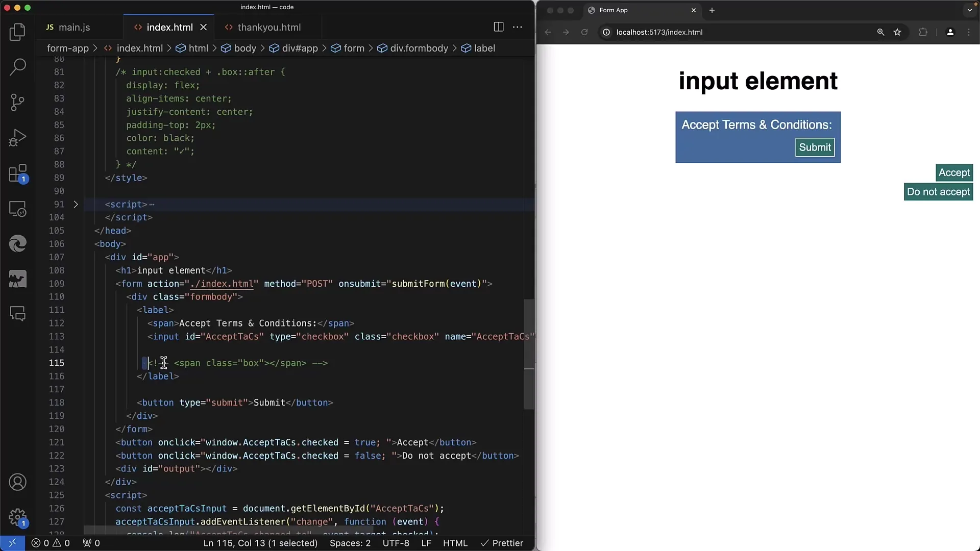Open the browser profile icon
Image resolution: width=980 pixels, height=551 pixels.
coord(950,32)
